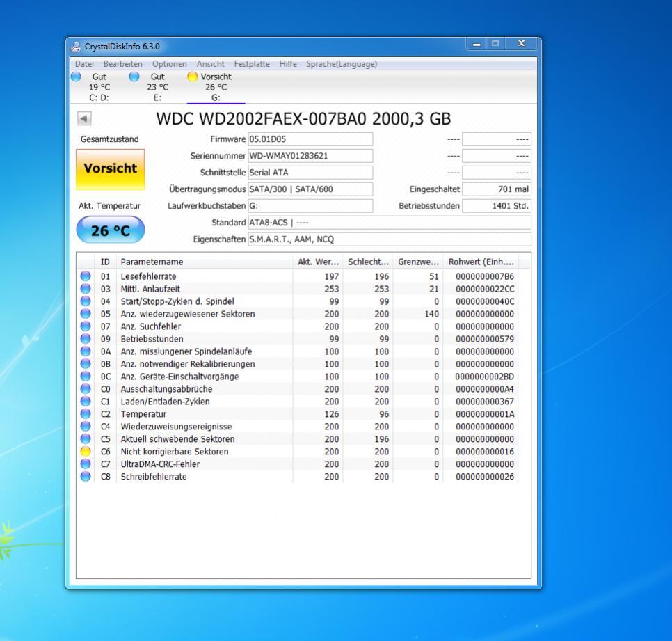Click the Parametername column header
Viewport: 672px width, 641px height.
pos(205,262)
